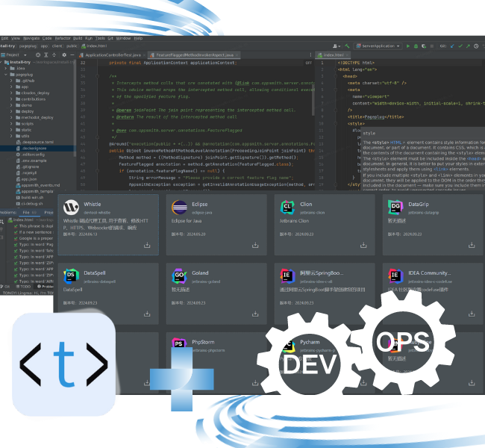This screenshot has height=448, width=485.
Task: Click the Goland product icon
Action: [179, 276]
